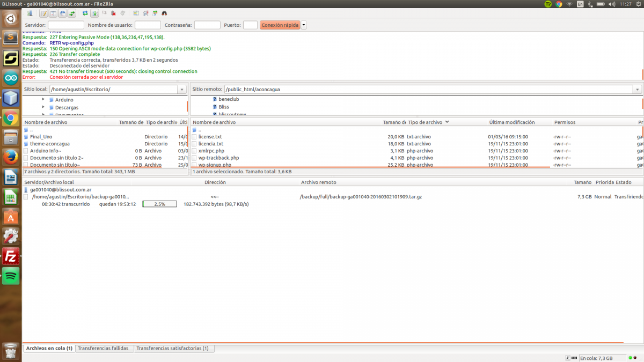Toggle processing of the transfer queue

click(x=94, y=13)
